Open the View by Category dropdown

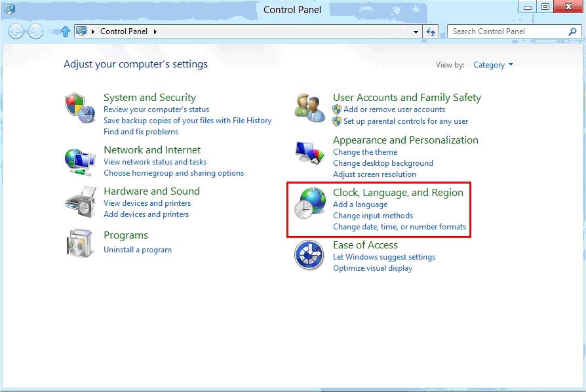click(493, 65)
